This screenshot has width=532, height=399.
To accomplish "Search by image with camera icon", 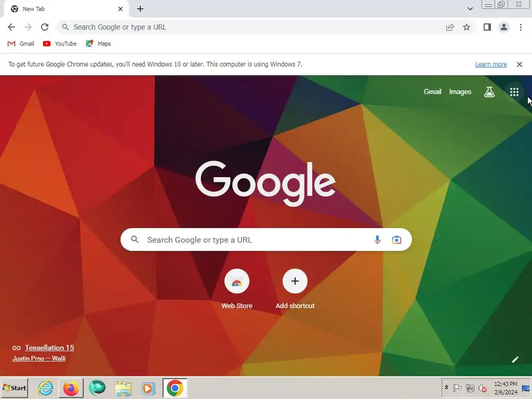I will point(396,240).
